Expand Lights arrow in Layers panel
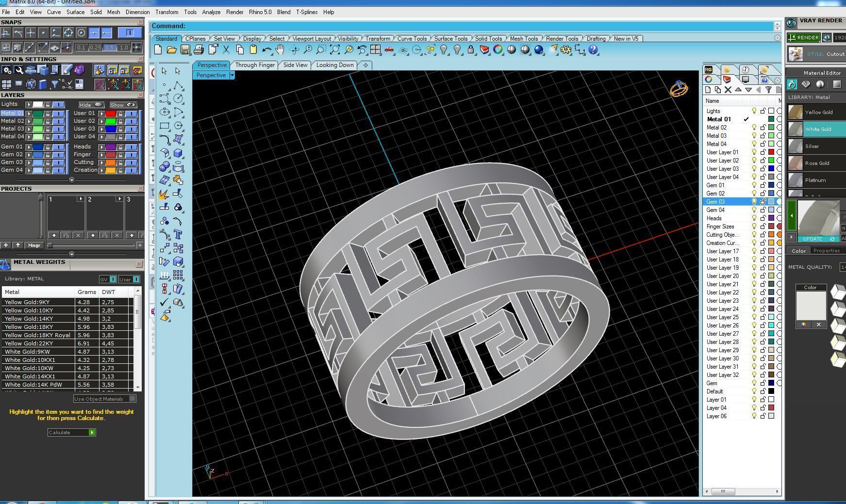 click(x=29, y=104)
